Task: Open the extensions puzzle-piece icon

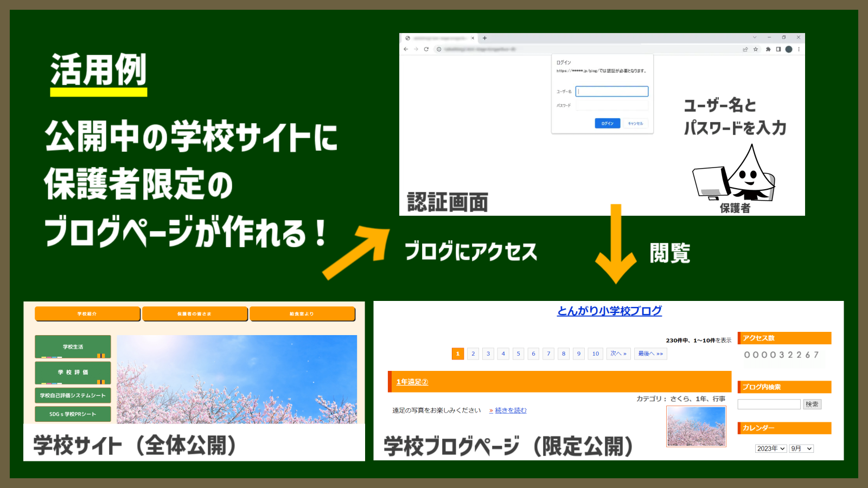Action: click(x=768, y=49)
